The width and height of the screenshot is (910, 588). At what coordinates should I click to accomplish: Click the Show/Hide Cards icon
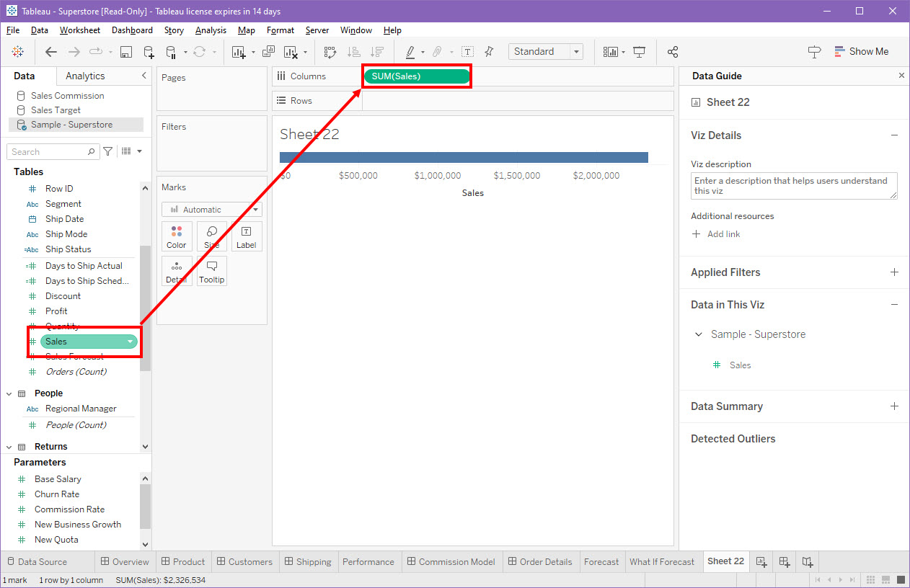click(611, 52)
